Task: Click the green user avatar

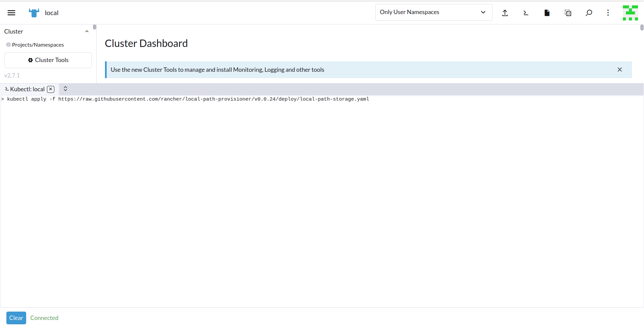Action: (630, 12)
